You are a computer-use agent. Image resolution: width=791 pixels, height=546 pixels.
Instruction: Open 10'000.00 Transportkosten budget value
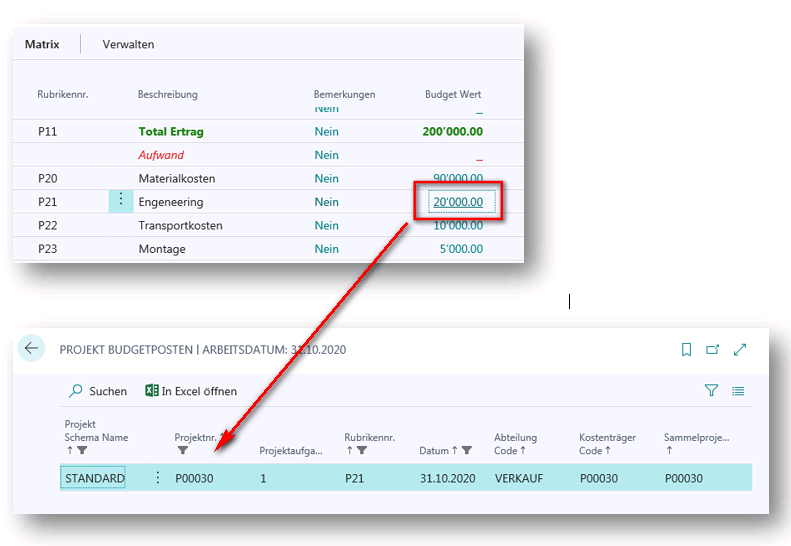point(458,226)
